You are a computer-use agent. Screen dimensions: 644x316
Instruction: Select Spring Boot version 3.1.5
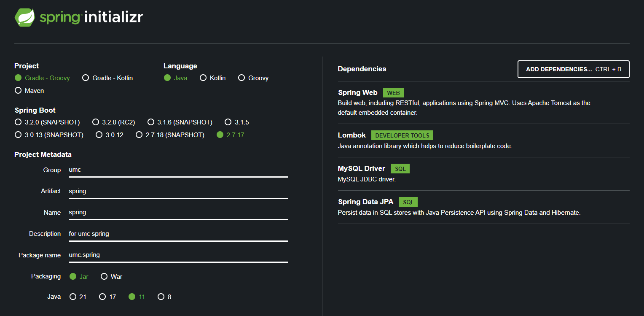click(237, 122)
